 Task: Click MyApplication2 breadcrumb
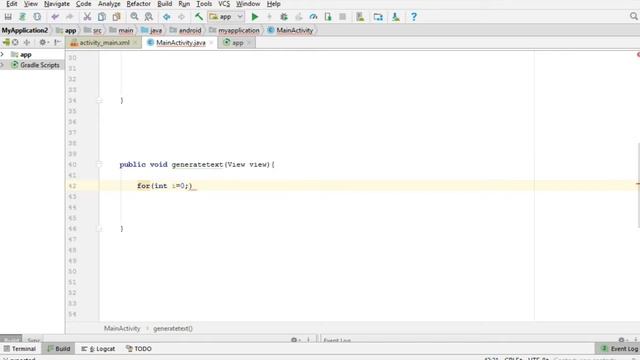24,30
